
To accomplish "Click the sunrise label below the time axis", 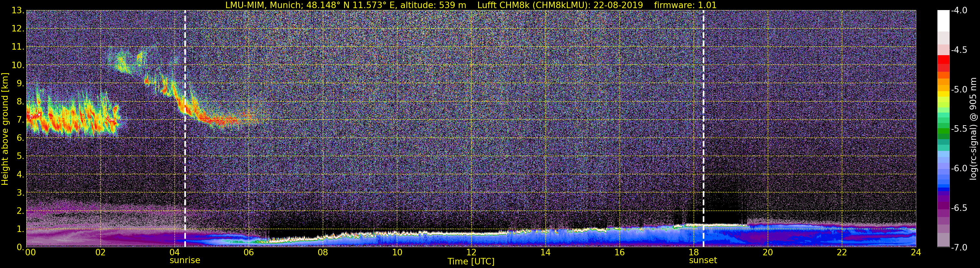I will 185,261.
